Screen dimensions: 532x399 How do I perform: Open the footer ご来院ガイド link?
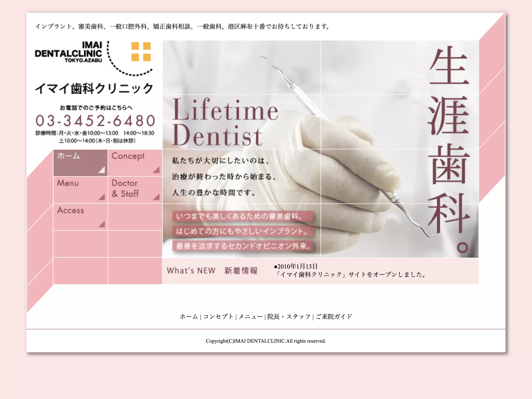pyautogui.click(x=334, y=317)
